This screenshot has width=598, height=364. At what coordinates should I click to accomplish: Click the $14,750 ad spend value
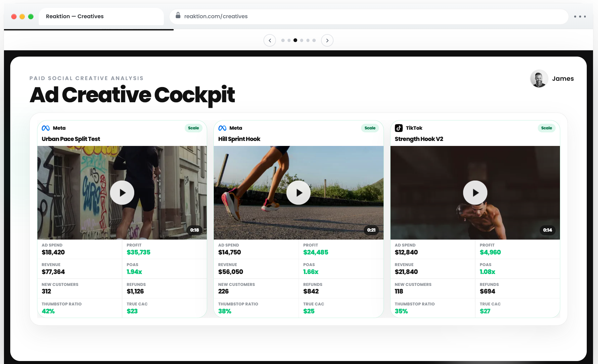click(x=230, y=252)
